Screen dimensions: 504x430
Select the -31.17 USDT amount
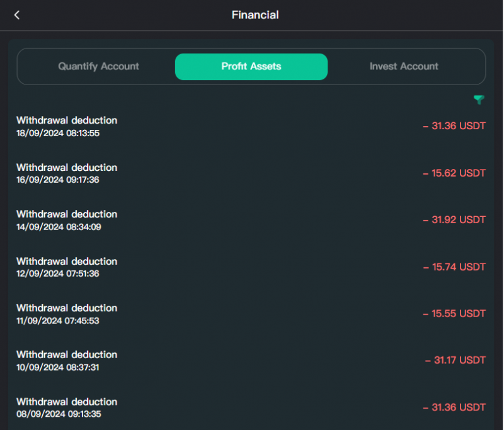tap(455, 361)
